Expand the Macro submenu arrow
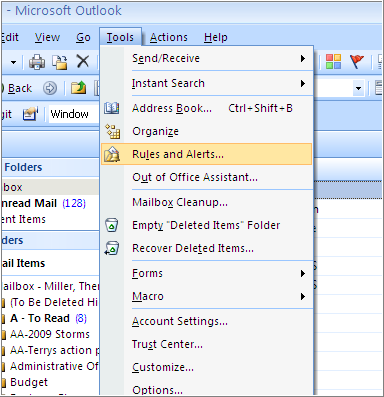 click(x=303, y=296)
